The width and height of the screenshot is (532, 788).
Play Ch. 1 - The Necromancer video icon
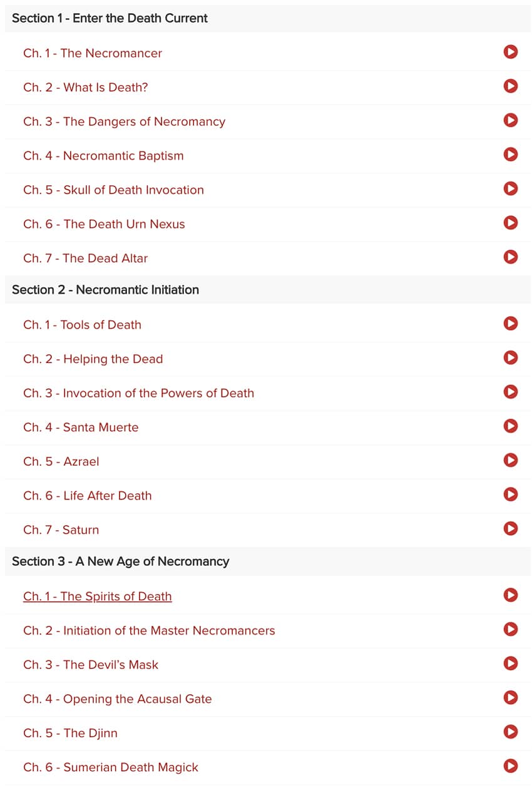pyautogui.click(x=510, y=51)
